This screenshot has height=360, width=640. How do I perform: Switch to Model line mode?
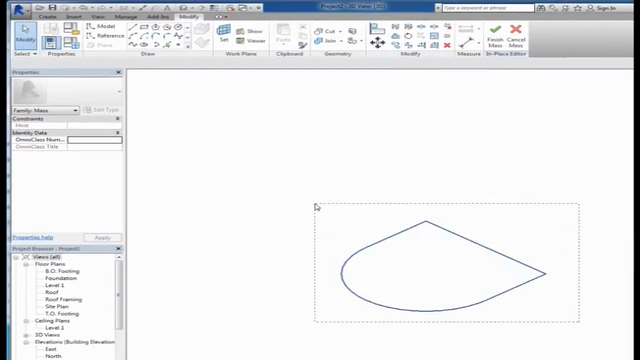point(101,26)
